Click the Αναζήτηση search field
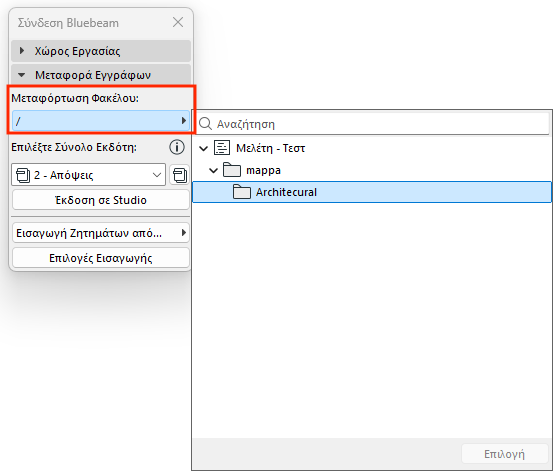The width and height of the screenshot is (558, 476). click(x=372, y=124)
